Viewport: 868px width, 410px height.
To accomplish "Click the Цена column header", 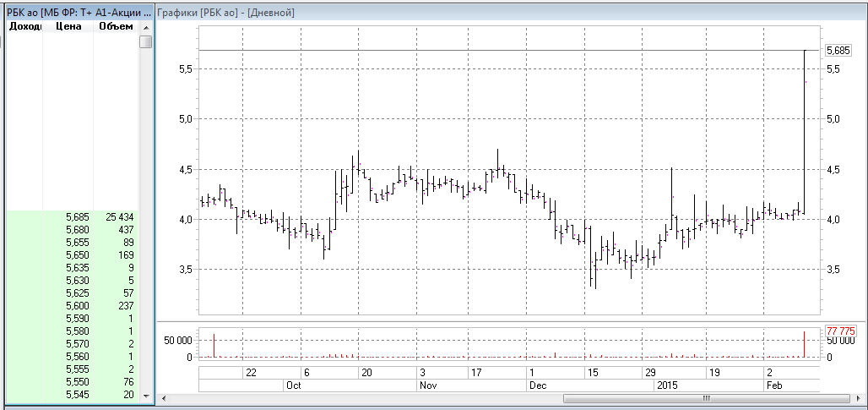I will pos(68,26).
